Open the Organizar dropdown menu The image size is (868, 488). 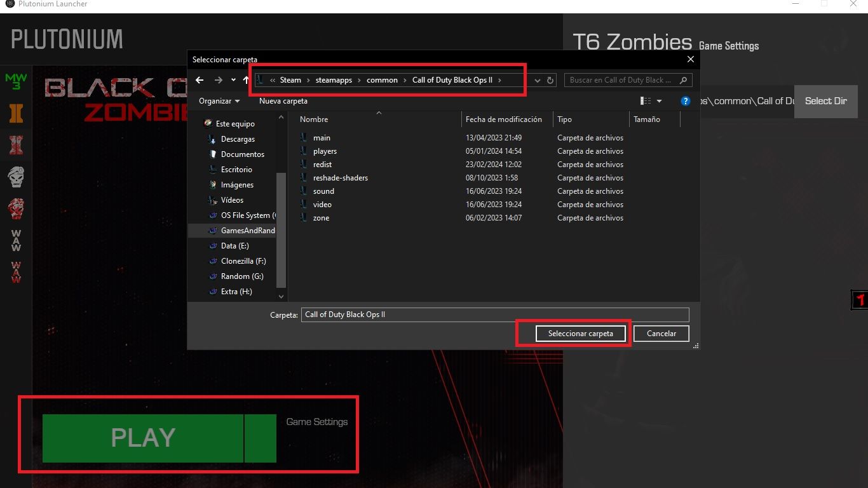pyautogui.click(x=219, y=101)
